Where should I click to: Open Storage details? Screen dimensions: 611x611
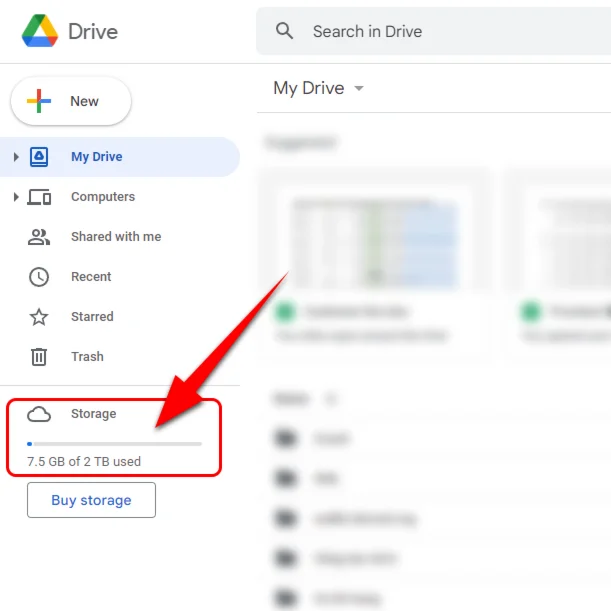pyautogui.click(x=94, y=413)
